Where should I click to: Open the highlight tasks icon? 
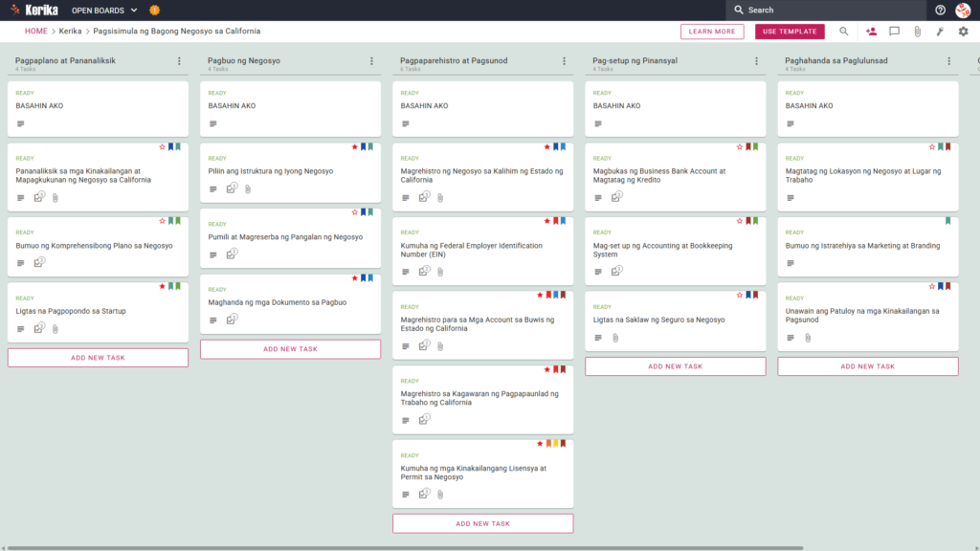[x=940, y=32]
